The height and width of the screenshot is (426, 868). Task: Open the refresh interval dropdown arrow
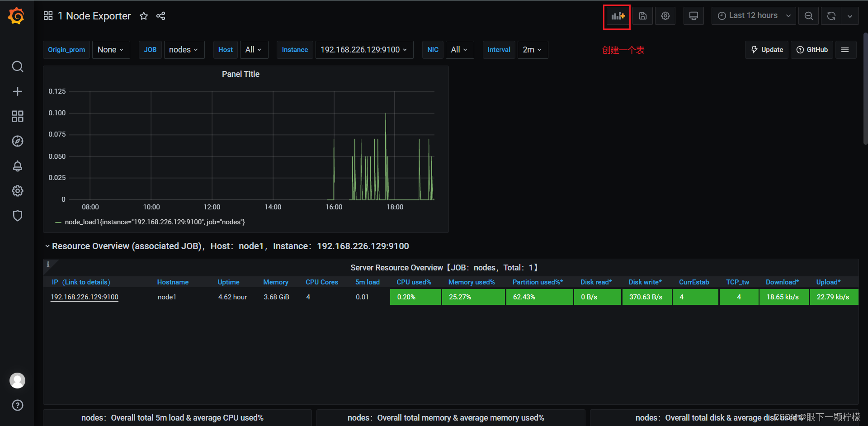(x=850, y=16)
